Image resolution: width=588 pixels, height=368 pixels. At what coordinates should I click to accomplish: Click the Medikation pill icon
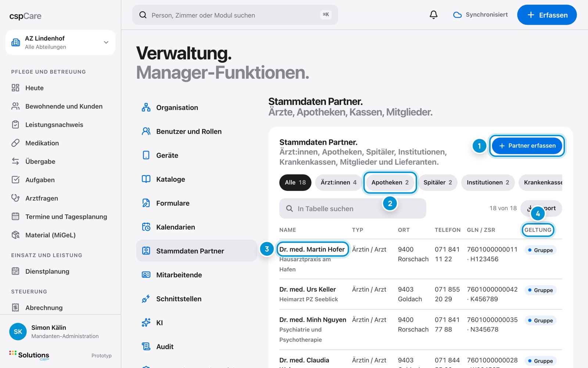point(15,143)
